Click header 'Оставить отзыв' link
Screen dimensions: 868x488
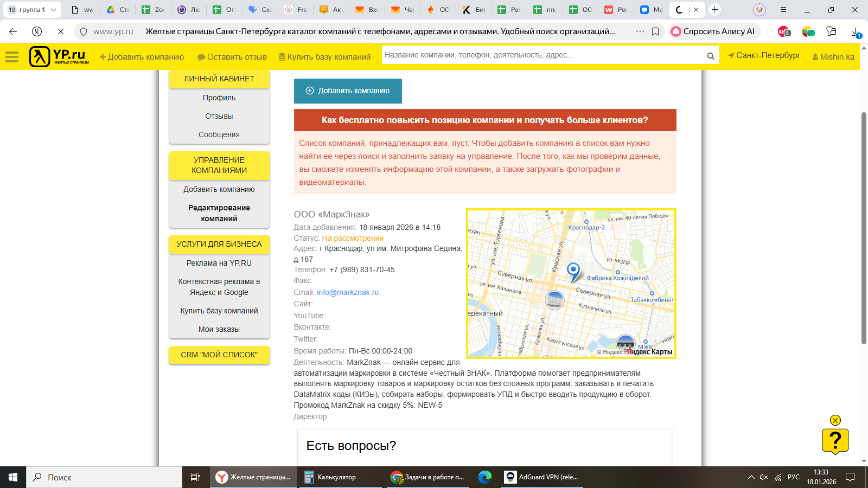(x=232, y=57)
